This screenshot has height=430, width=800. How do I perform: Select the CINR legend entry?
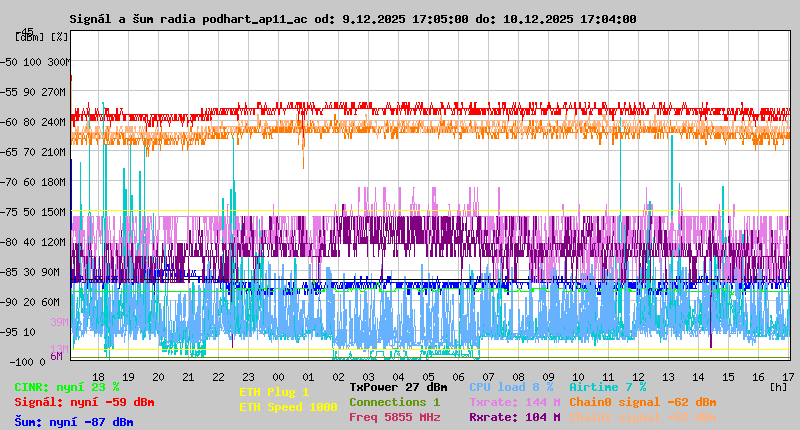(67, 387)
